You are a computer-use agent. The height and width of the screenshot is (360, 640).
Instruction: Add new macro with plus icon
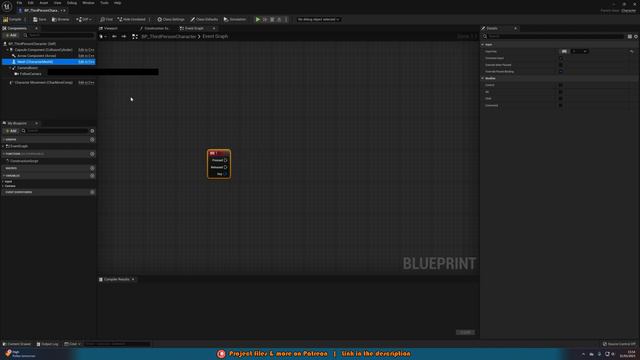tap(92, 168)
